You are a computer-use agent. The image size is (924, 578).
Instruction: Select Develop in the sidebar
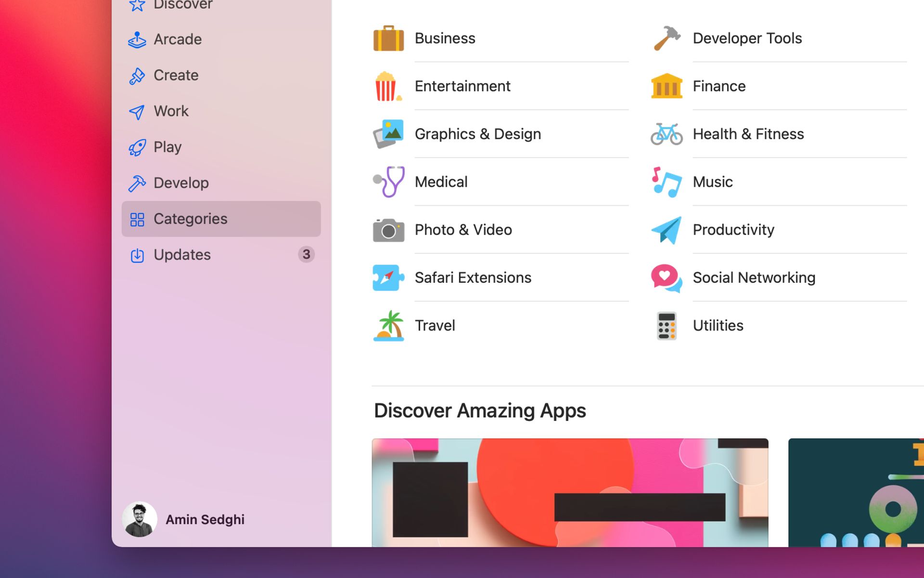pos(180,183)
